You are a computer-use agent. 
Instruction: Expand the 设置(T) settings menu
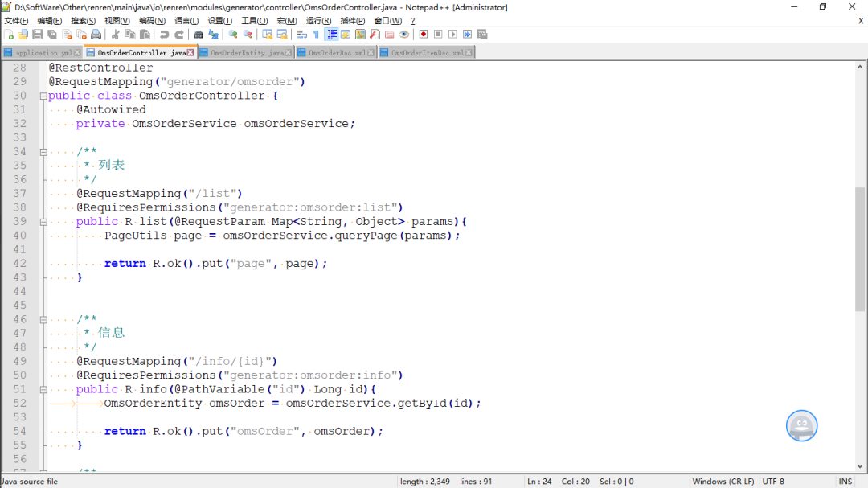coord(219,21)
